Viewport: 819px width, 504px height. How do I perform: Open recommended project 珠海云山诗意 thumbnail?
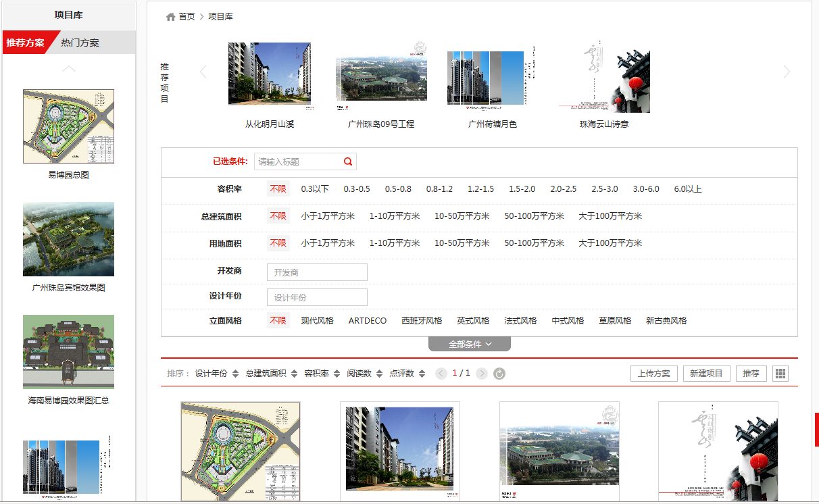(605, 78)
